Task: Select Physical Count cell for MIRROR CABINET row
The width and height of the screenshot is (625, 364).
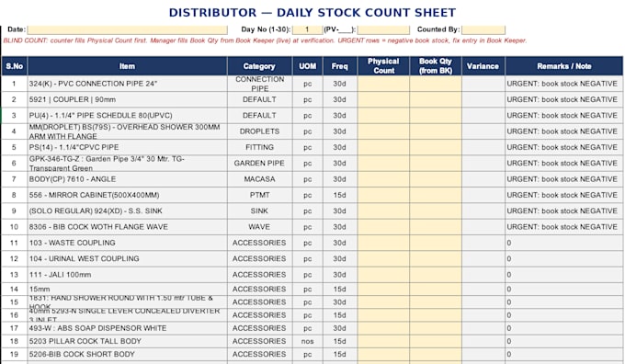Action: coord(383,195)
